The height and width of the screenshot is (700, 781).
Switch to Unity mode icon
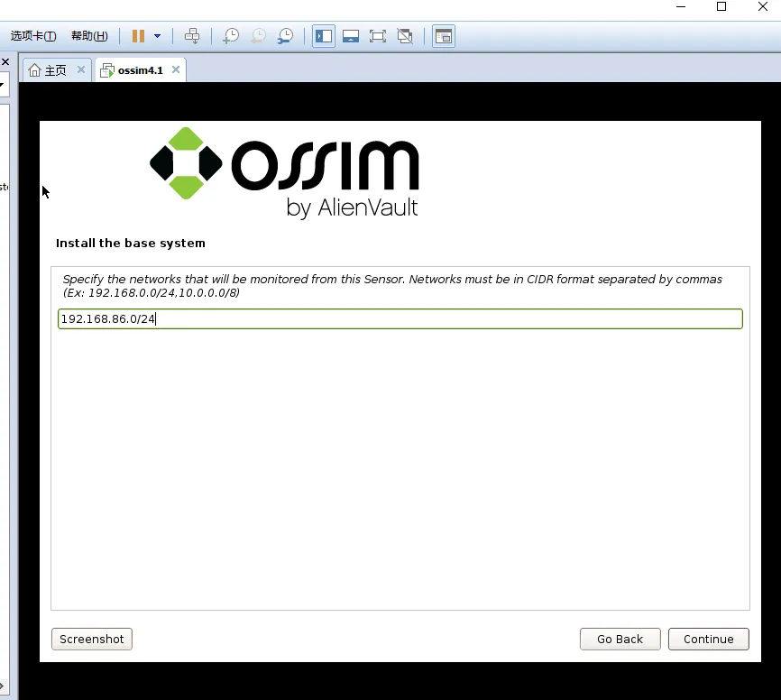[405, 36]
